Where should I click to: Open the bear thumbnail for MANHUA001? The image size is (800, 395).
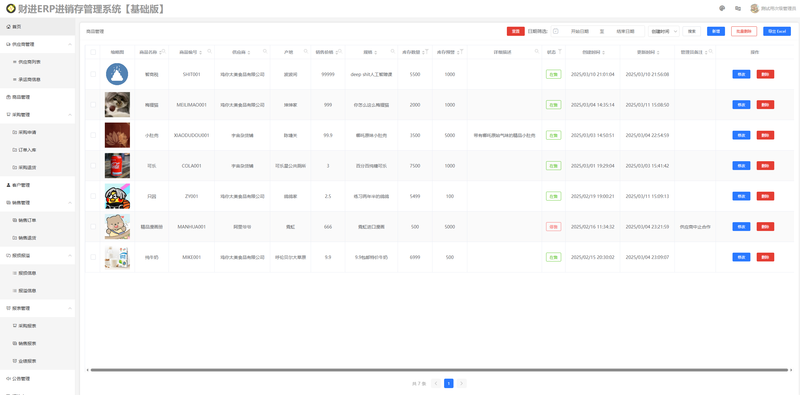click(117, 227)
